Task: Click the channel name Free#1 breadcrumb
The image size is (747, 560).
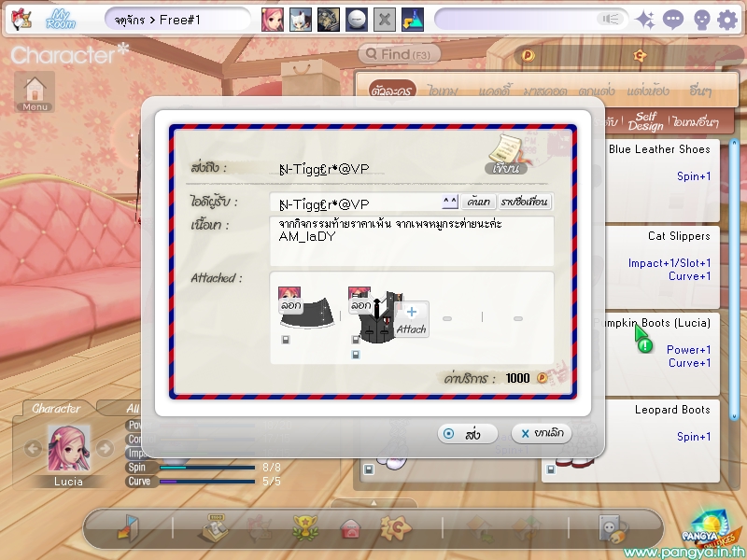Action: tap(180, 20)
